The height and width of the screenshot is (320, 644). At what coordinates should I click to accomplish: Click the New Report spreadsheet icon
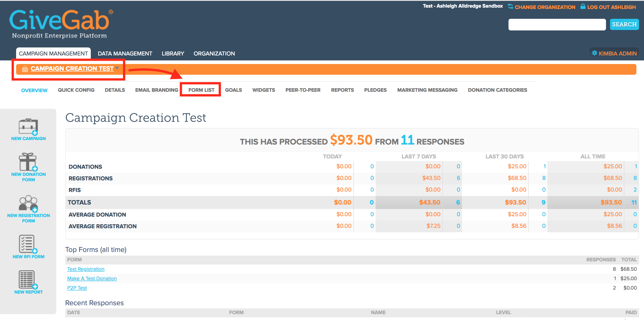pos(28,280)
